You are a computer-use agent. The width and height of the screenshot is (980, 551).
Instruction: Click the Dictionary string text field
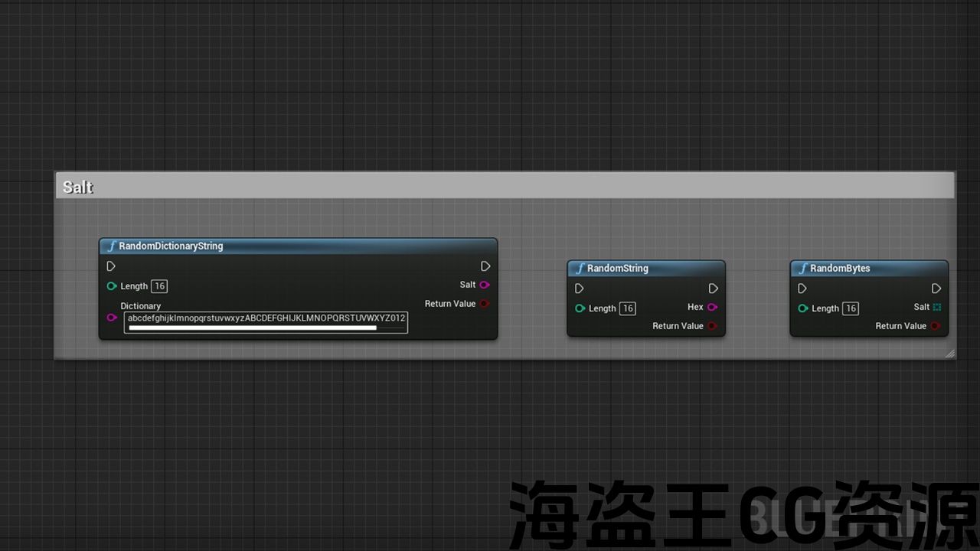click(266, 318)
